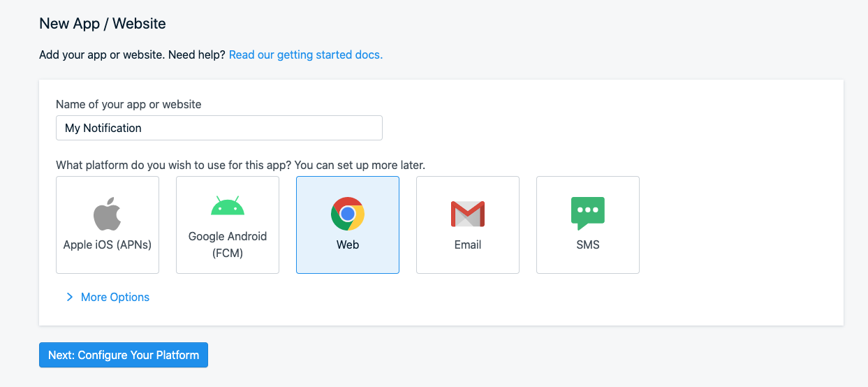
Task: Click the Chrome browser icon
Action: pyautogui.click(x=348, y=214)
